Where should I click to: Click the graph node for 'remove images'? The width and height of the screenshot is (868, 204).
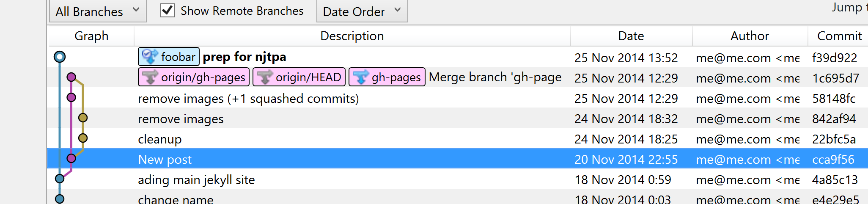[83, 118]
